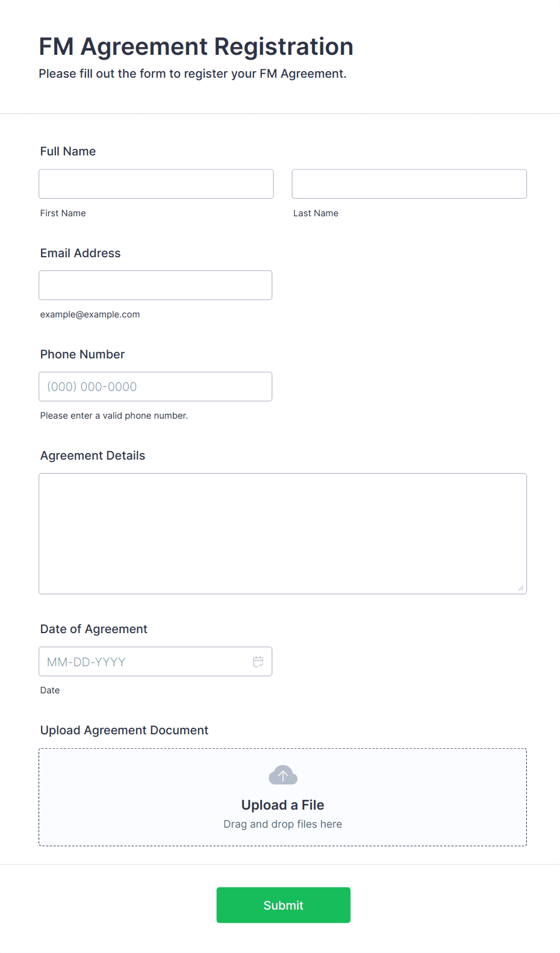Viewport: 560px width, 953px height.
Task: Click the cloud upload icon
Action: pos(283,775)
